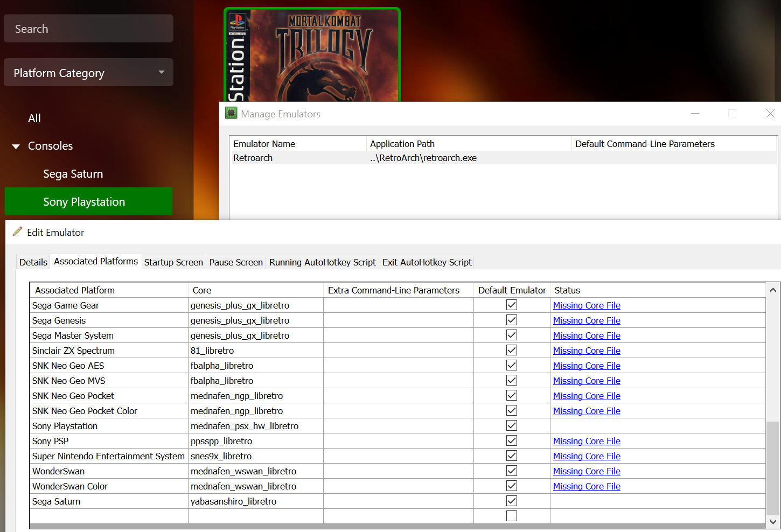This screenshot has height=532, width=781.
Task: Click the Extra Command-Line Parameters column header
Action: (399, 290)
